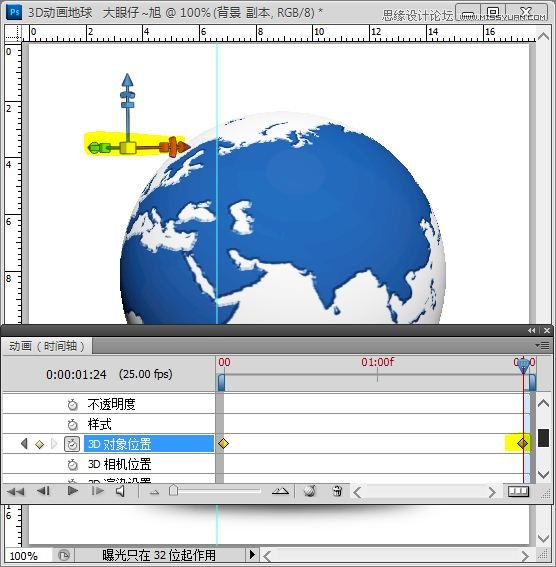Collapse the animation panel double-arrow

[531, 330]
